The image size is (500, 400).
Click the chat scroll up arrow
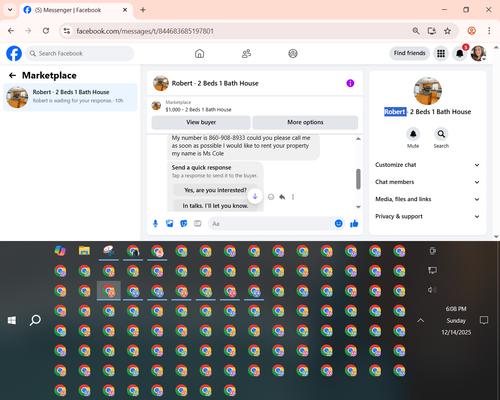pos(358,138)
